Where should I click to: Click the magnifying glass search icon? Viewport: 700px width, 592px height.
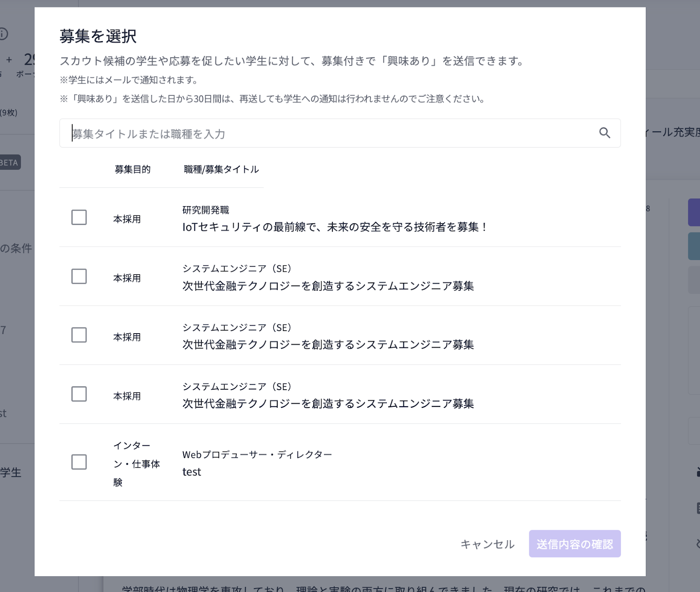[x=604, y=133]
